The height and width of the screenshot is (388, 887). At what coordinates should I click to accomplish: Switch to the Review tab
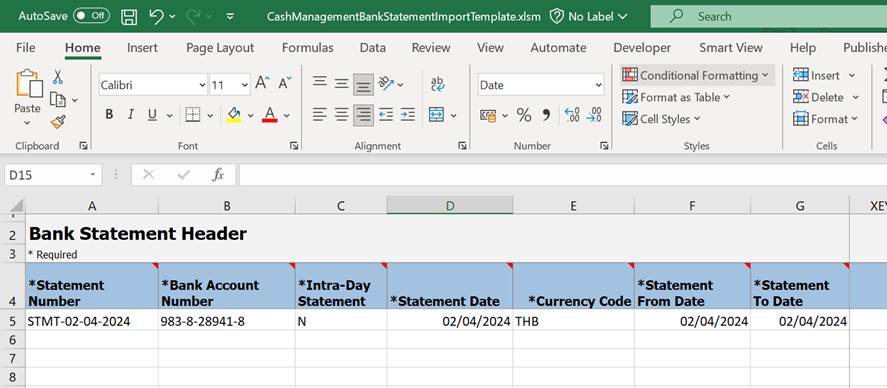pyautogui.click(x=431, y=48)
